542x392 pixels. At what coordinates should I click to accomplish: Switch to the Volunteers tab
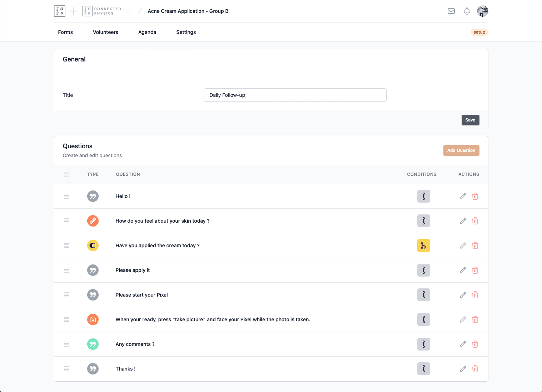point(105,32)
